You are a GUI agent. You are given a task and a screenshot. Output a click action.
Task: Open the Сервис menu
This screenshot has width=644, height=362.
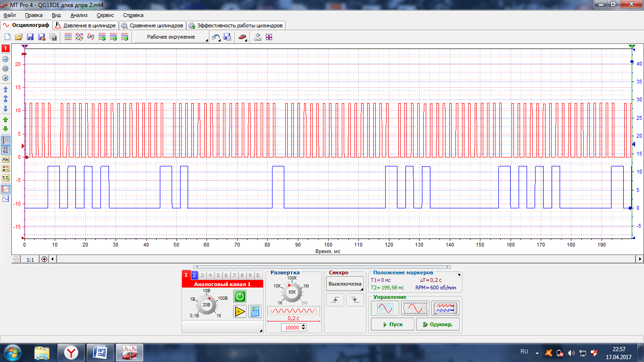click(x=105, y=15)
